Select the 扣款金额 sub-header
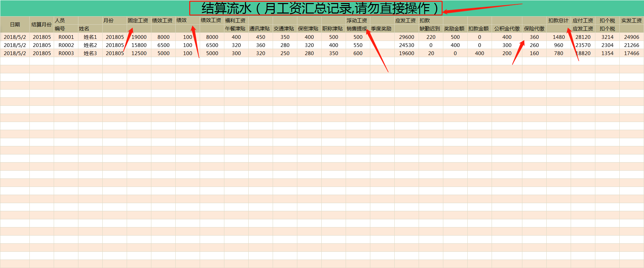This screenshot has width=644, height=268. coord(479,29)
